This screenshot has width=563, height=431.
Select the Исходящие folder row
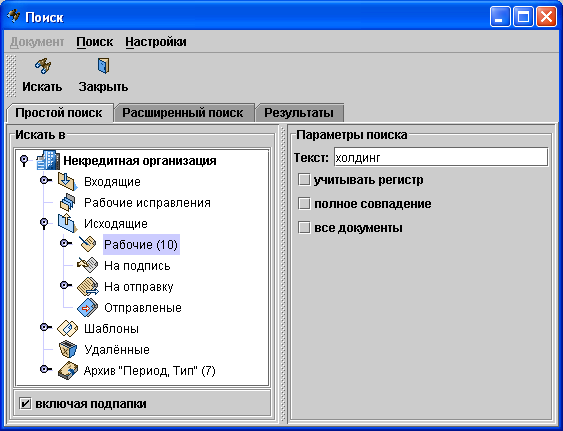116,224
